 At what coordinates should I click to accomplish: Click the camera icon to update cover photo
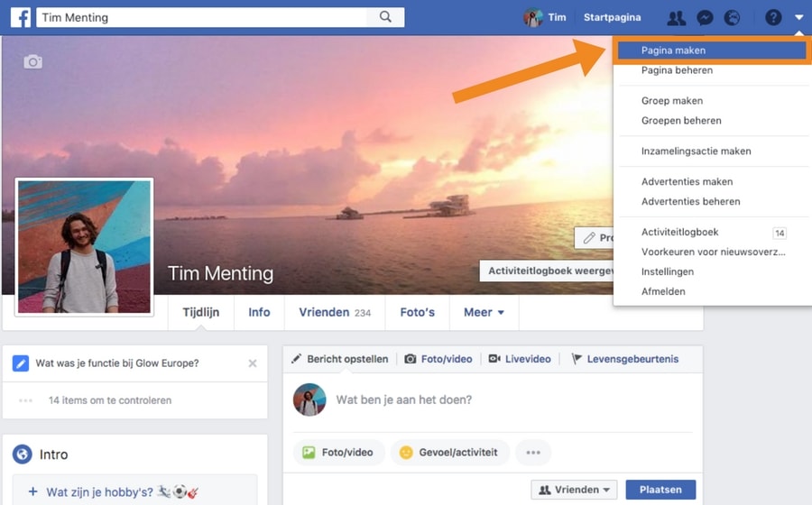click(x=32, y=62)
